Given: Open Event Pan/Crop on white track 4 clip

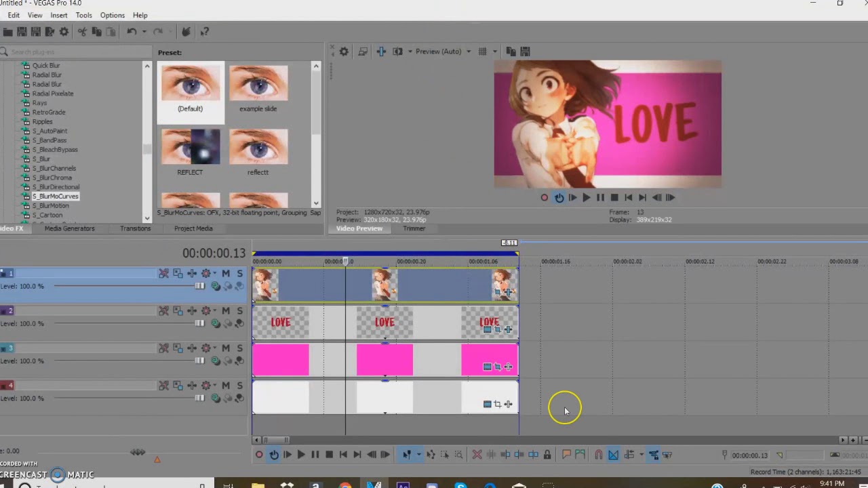Looking at the screenshot, I should coord(498,404).
